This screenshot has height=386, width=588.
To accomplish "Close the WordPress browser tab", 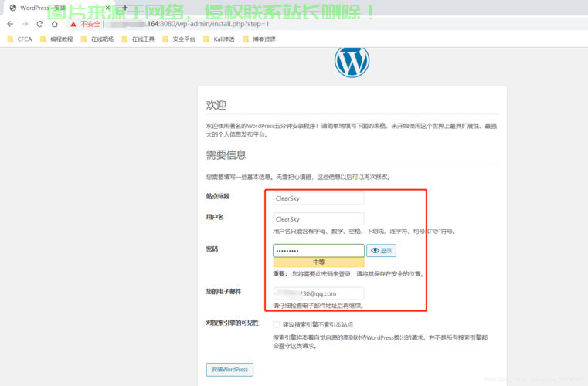I will [107, 8].
